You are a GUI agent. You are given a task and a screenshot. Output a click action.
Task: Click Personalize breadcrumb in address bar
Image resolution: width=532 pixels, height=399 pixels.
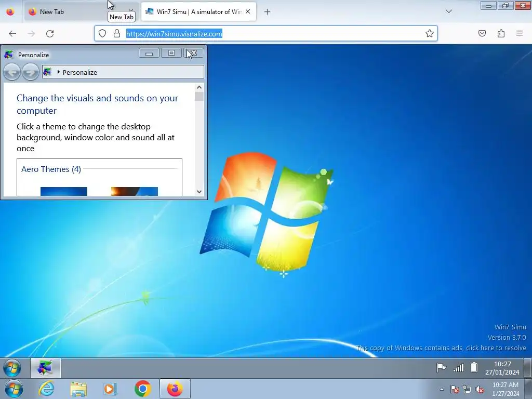79,72
